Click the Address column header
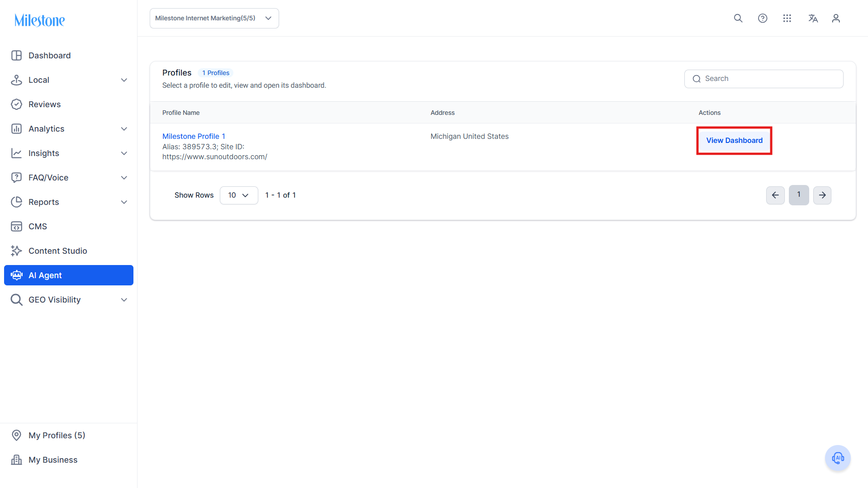The height and width of the screenshot is (488, 868). pyautogui.click(x=442, y=113)
